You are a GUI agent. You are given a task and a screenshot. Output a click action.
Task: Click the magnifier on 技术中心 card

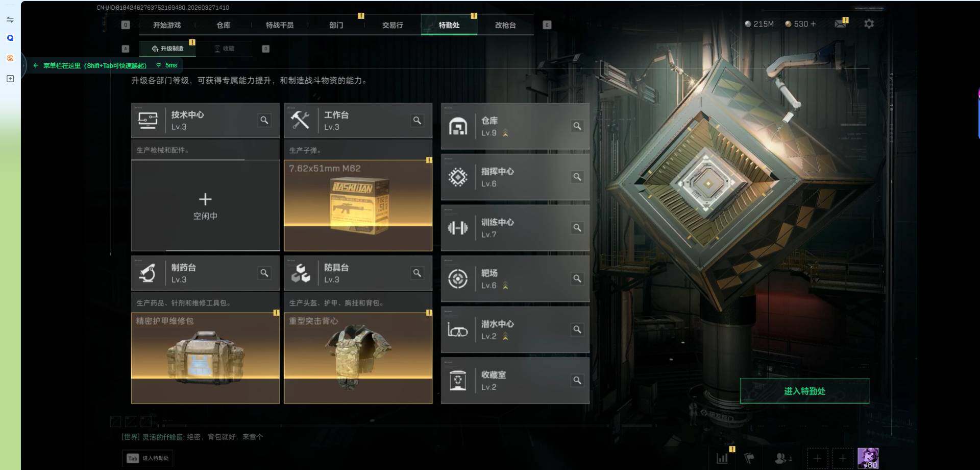click(x=264, y=120)
